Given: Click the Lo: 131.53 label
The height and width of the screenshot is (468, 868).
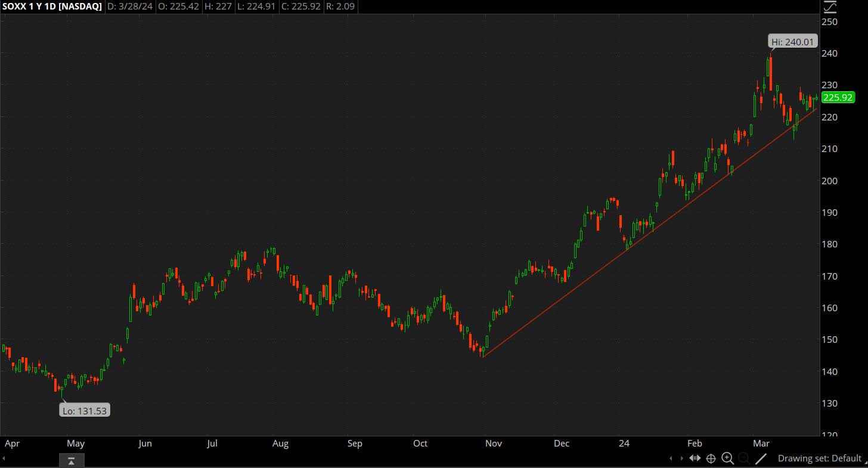Looking at the screenshot, I should point(85,410).
